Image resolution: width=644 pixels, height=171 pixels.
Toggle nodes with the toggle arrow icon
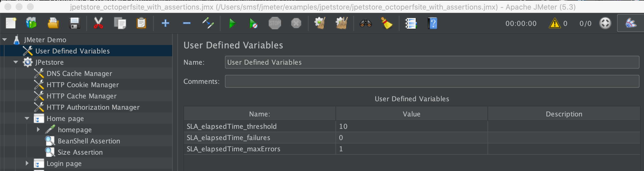[208, 23]
